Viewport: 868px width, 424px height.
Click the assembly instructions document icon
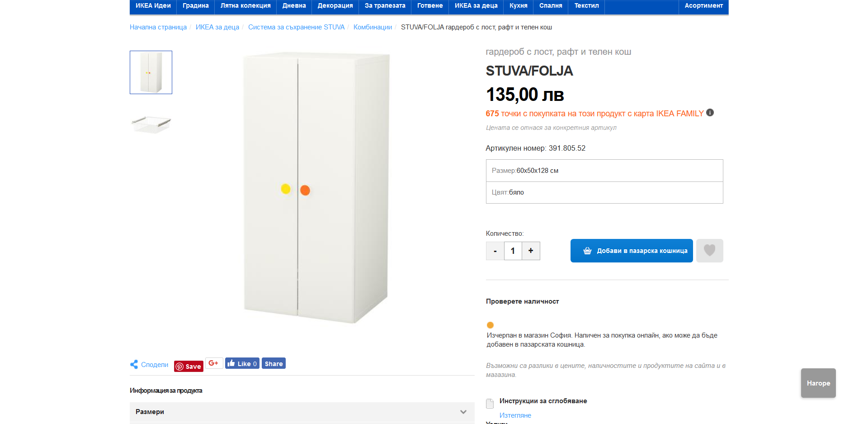coord(490,403)
